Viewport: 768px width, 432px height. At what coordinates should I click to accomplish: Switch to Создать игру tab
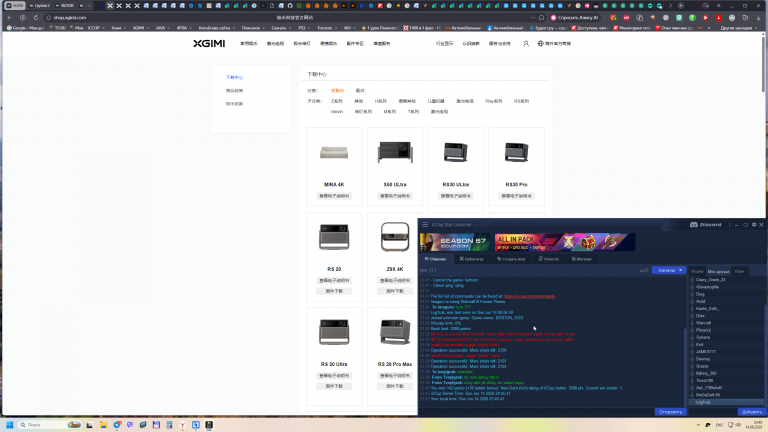click(x=511, y=259)
